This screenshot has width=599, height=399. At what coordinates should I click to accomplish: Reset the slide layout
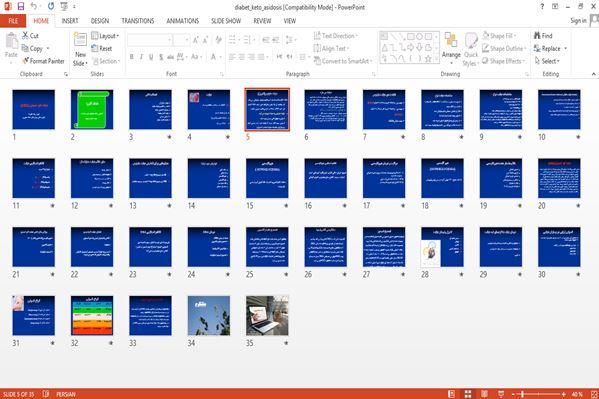(102, 49)
